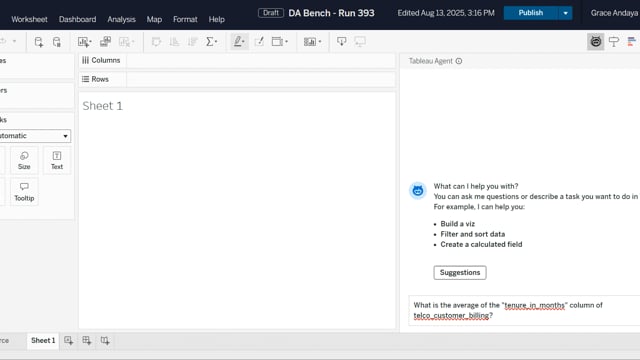Click the 'Create a calculated field' bullet text
The width and height of the screenshot is (640, 360).
point(481,244)
